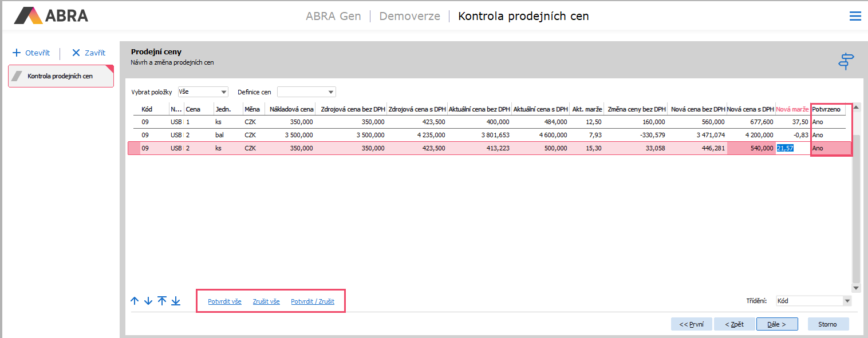Click the new margin value 37,50
Viewport: 868px width, 338px height.
coord(800,122)
